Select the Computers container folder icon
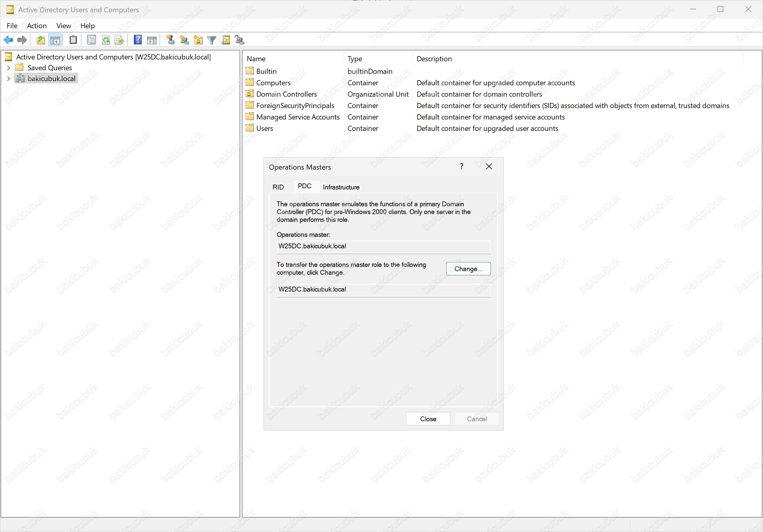 click(x=250, y=82)
